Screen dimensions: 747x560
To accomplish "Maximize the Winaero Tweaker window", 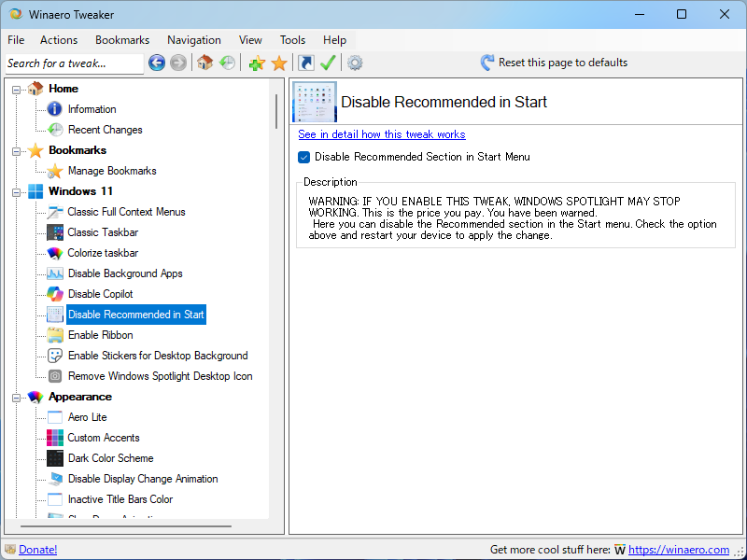I will 682,14.
